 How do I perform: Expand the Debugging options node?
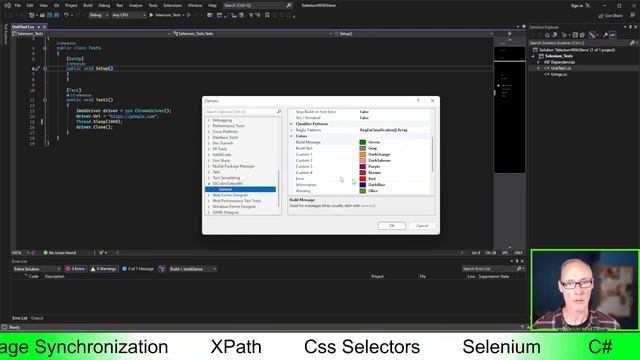tap(209, 120)
